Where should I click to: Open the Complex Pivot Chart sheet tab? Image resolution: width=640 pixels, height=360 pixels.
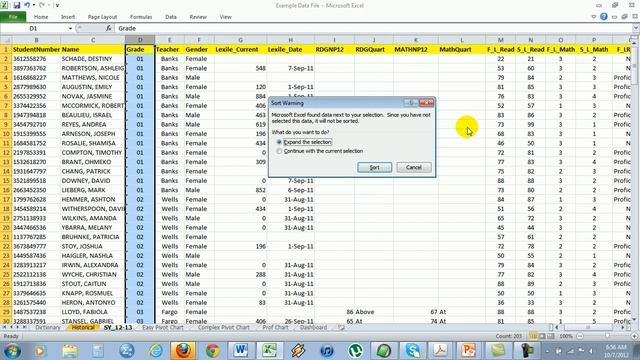click(224, 327)
